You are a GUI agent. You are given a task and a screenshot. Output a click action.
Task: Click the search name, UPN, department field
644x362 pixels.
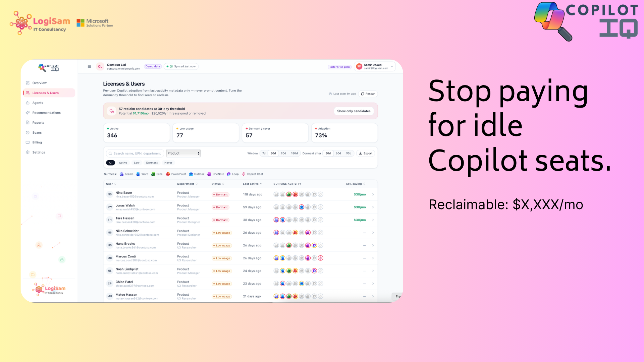coord(135,153)
